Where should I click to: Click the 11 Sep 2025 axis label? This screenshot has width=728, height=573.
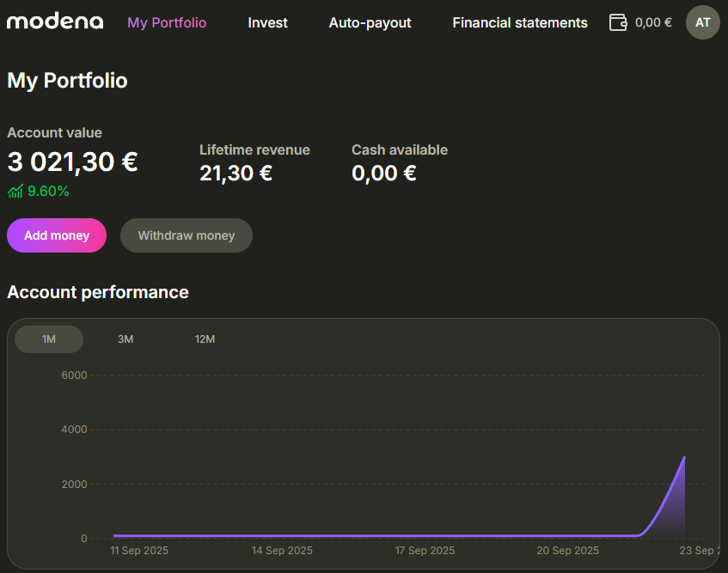point(141,550)
